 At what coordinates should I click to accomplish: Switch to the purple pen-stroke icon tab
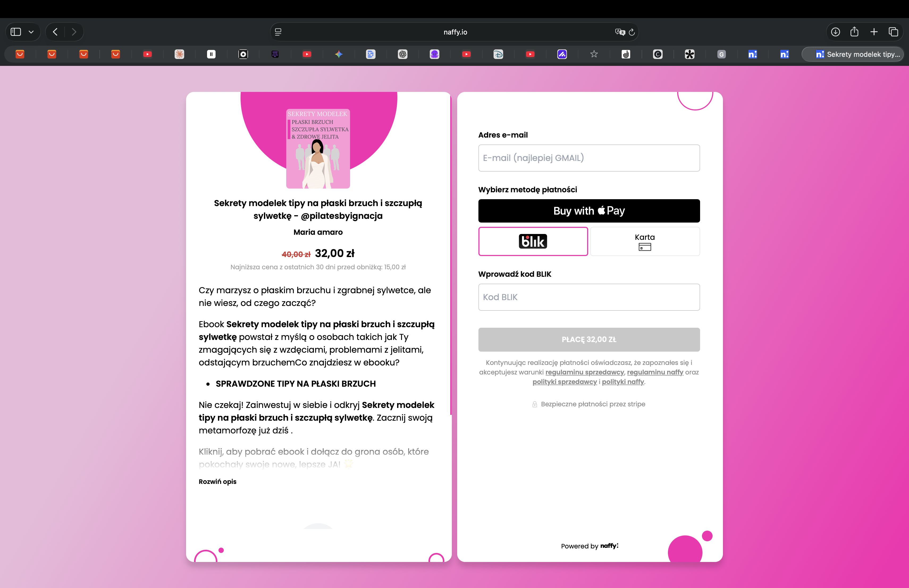tap(562, 54)
